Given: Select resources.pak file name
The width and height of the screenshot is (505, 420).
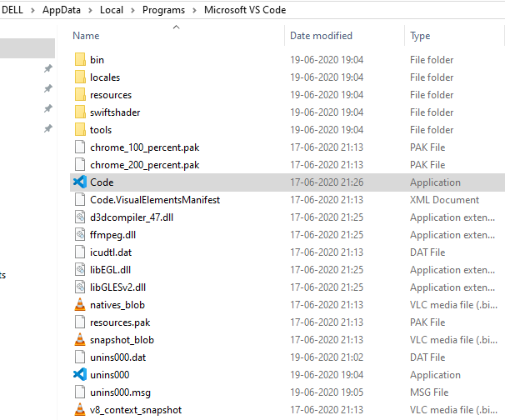Looking at the screenshot, I should click(120, 322).
